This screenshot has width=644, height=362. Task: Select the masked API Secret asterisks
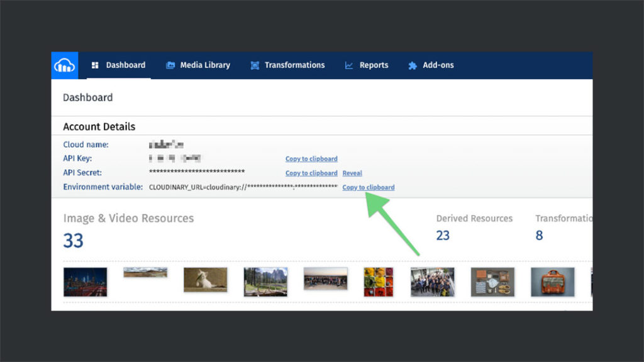[197, 172]
